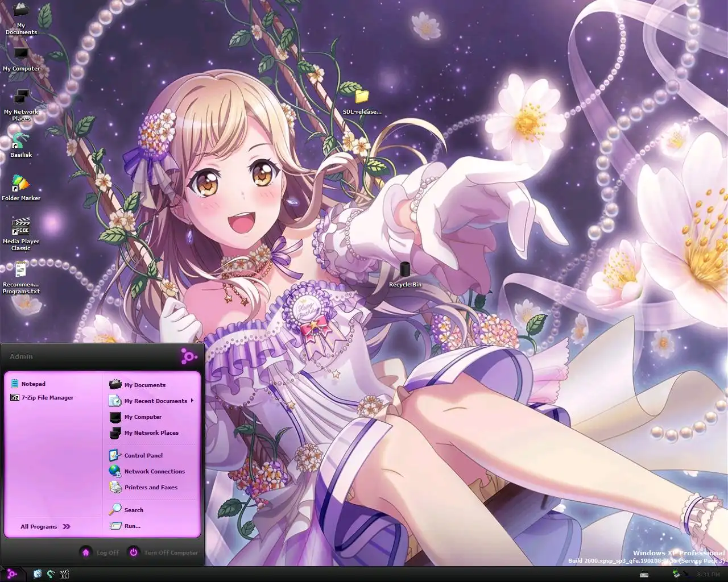Launch MPC-BE from quick launch bar
This screenshot has height=582, width=728.
(65, 574)
